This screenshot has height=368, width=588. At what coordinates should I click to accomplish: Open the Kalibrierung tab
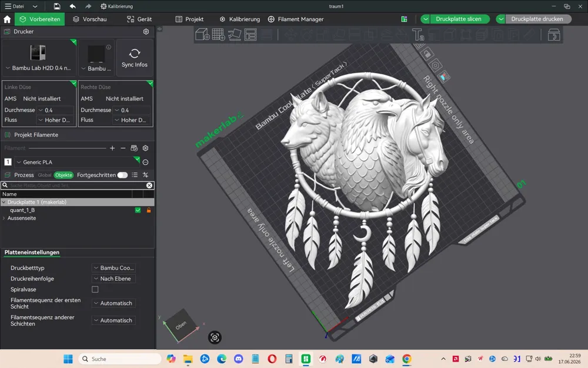[x=240, y=19]
